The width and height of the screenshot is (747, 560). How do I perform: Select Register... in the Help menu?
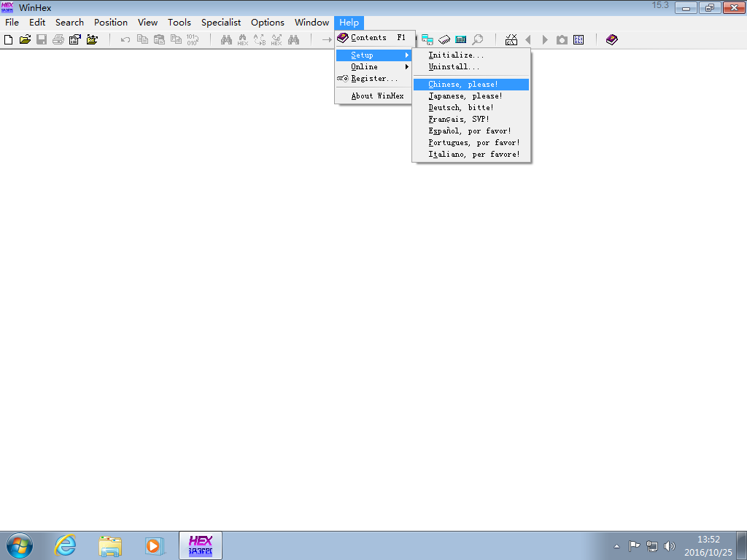(x=374, y=79)
